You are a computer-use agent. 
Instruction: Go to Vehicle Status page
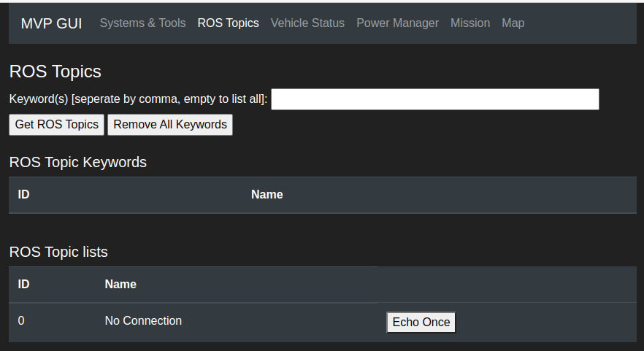tap(307, 23)
